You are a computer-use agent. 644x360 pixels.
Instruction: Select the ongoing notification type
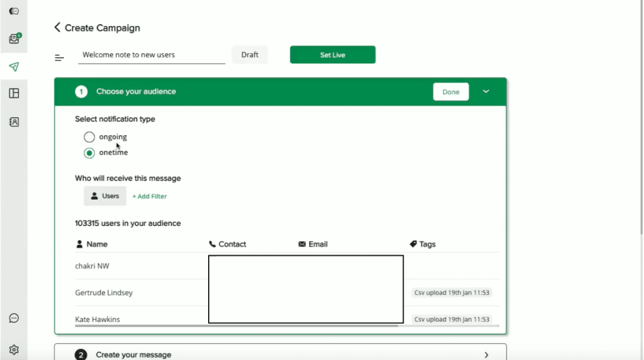click(x=89, y=137)
